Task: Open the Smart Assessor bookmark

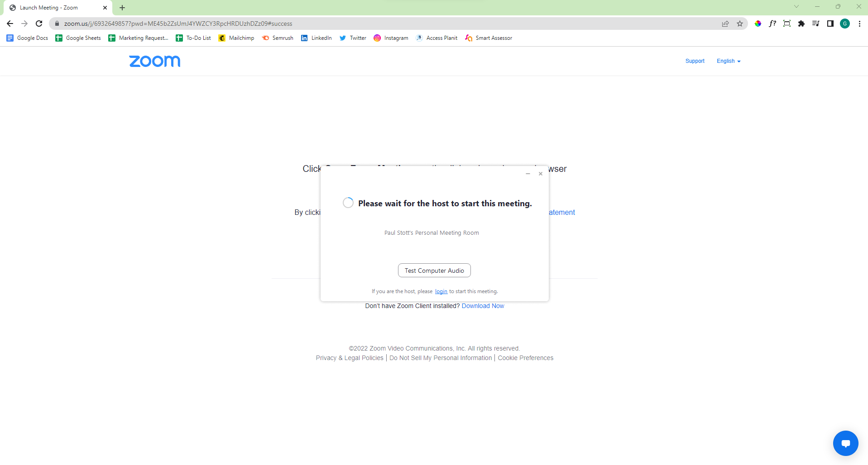Action: point(489,38)
